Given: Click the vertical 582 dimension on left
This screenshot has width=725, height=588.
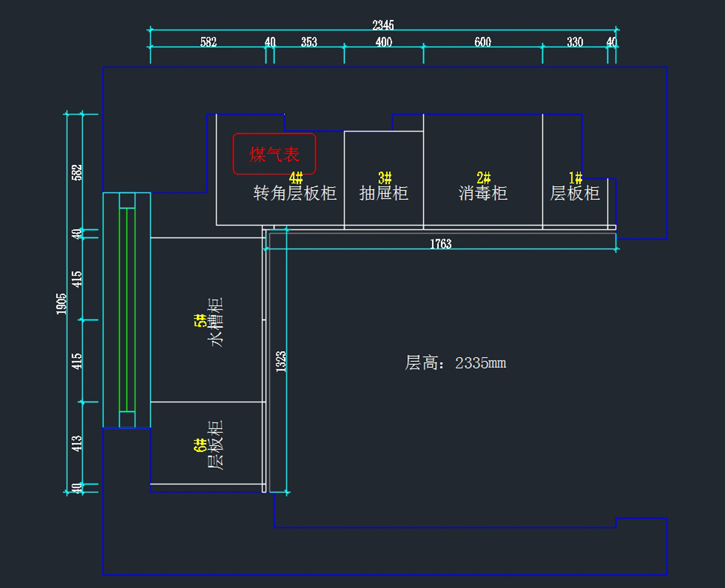Looking at the screenshot, I should [77, 172].
